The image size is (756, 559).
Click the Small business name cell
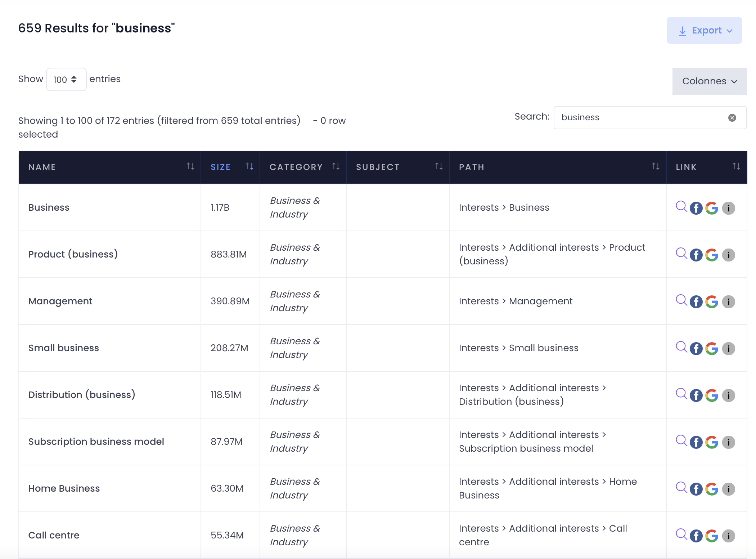64,348
